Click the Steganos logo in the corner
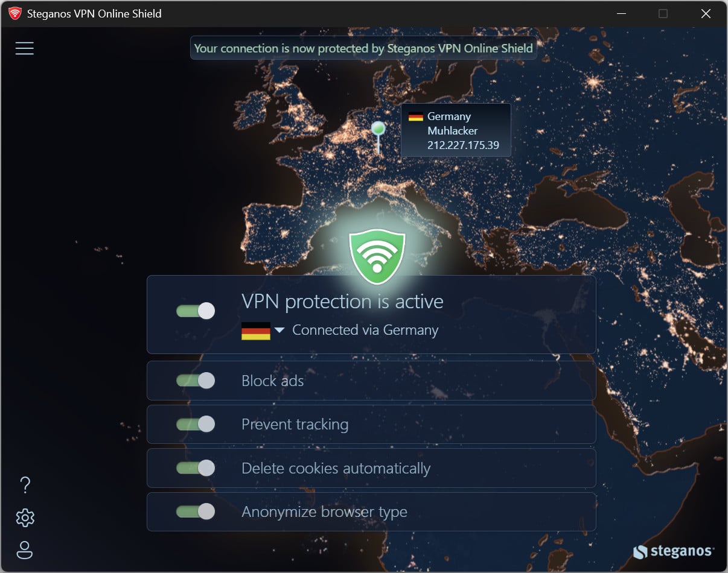Screen dimensions: 728x573 673,551
